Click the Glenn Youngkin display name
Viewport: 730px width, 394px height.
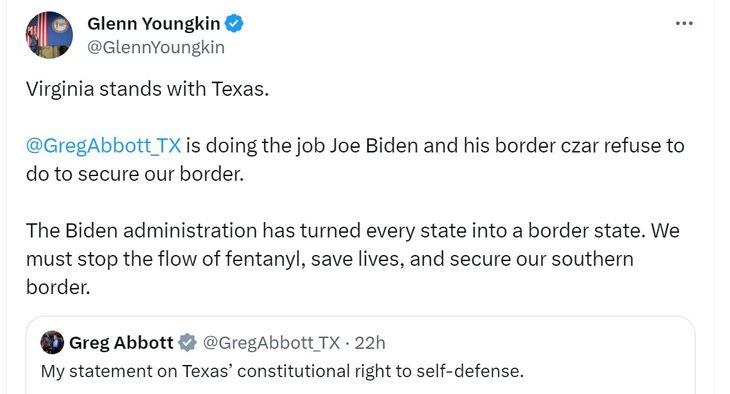tap(154, 23)
